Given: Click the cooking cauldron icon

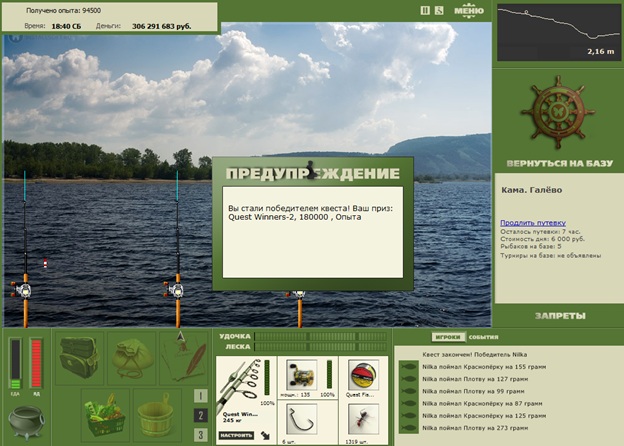Looking at the screenshot, I should pyautogui.click(x=27, y=423).
